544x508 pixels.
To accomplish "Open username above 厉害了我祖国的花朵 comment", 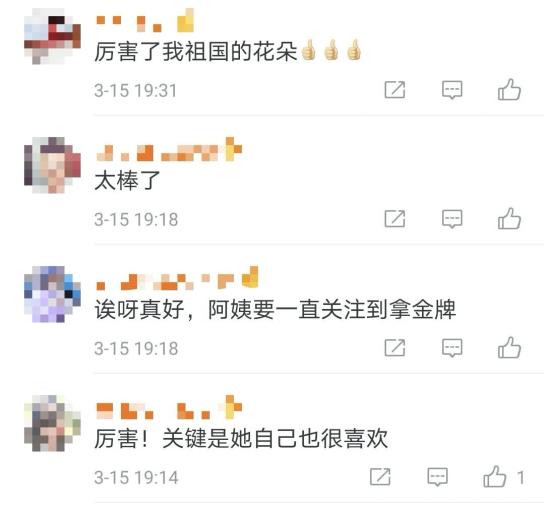I will point(145,22).
